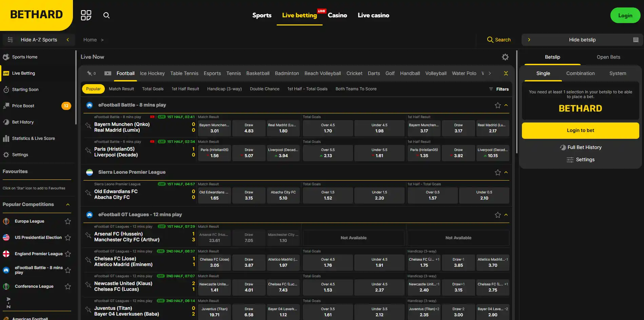
Task: Open the Home breadcrumb
Action: [x=90, y=40]
